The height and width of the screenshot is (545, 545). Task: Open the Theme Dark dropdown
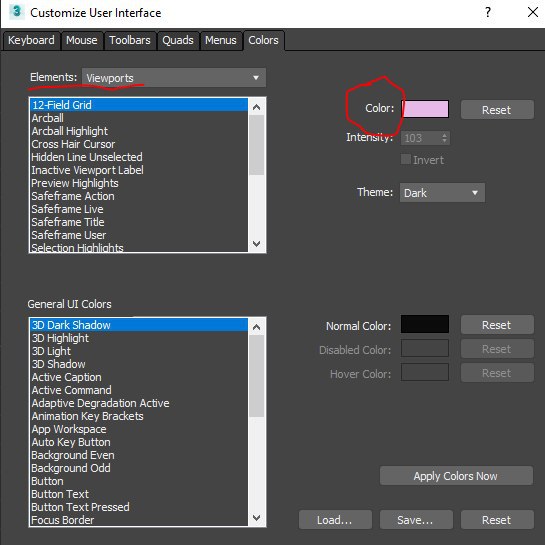tap(442, 193)
